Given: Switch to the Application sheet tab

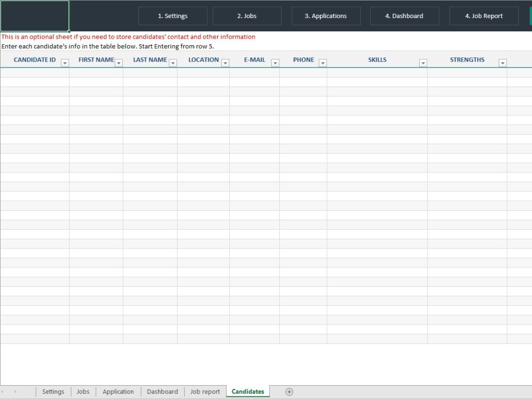Looking at the screenshot, I should [x=118, y=392].
